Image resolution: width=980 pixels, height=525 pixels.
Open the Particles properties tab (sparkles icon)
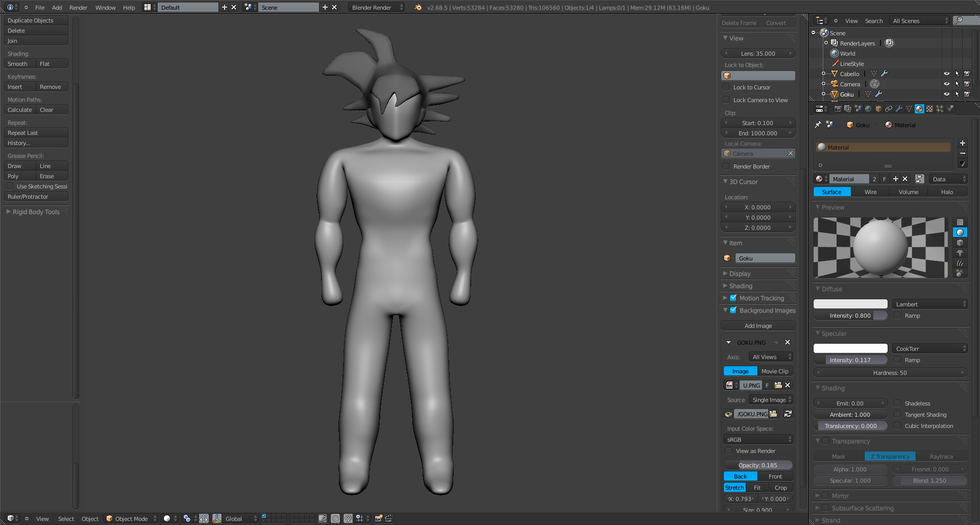940,109
